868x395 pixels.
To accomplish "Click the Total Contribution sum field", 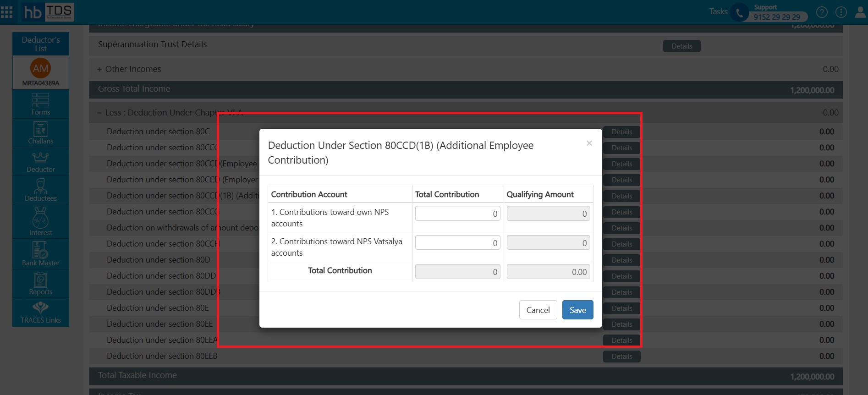I will click(x=457, y=272).
